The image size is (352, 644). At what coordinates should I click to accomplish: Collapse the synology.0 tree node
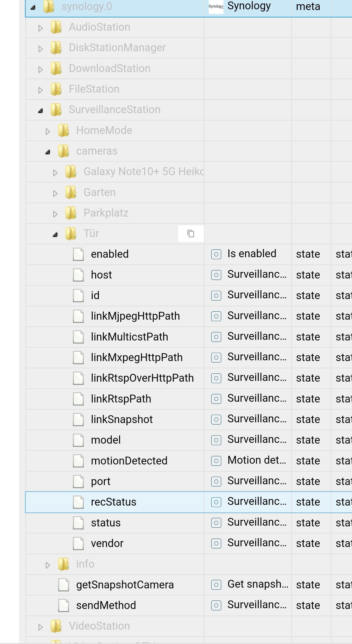pyautogui.click(x=33, y=8)
